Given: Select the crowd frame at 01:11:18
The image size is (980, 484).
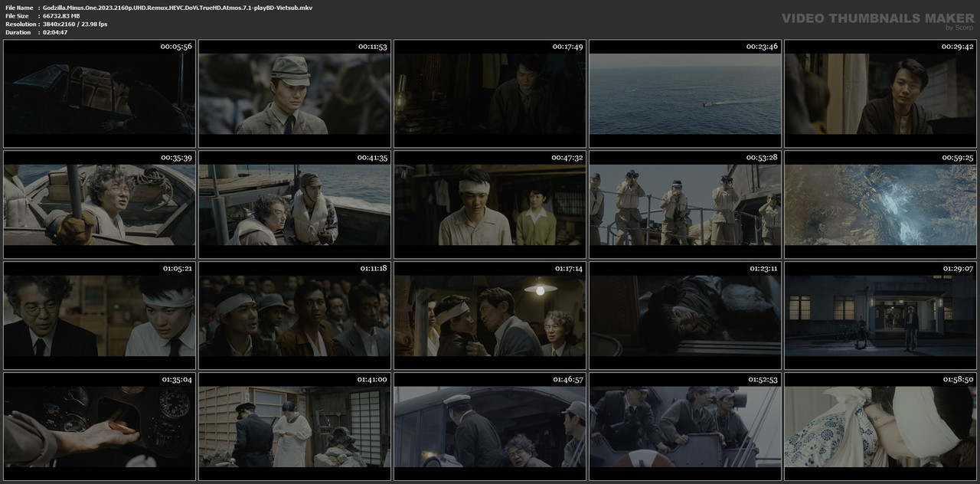Looking at the screenshot, I should 295,316.
